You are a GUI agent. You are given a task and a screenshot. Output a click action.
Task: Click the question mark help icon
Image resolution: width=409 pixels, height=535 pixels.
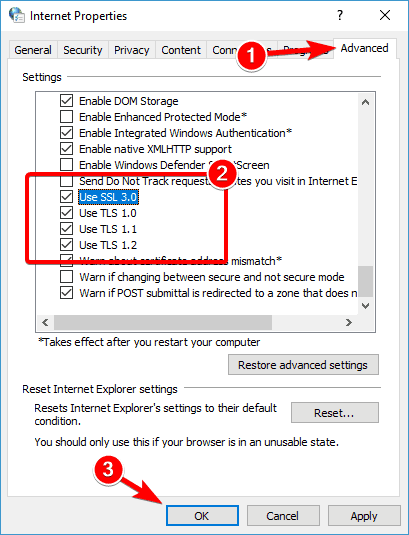coord(340,15)
